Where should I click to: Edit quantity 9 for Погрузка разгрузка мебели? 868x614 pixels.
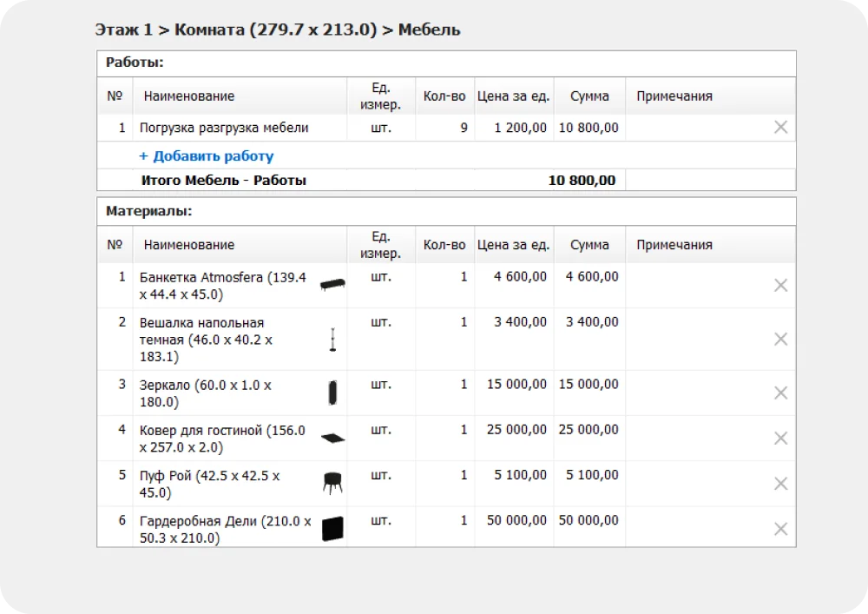[x=445, y=128]
